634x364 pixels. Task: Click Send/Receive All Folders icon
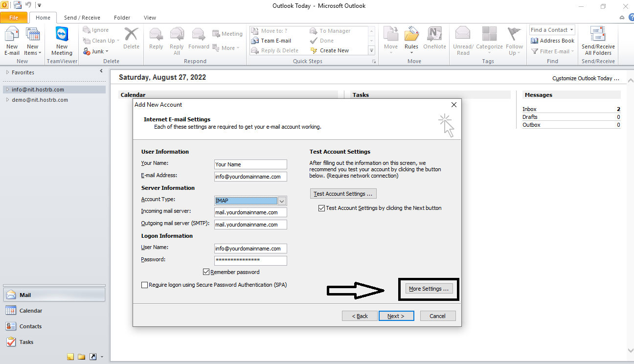[598, 41]
